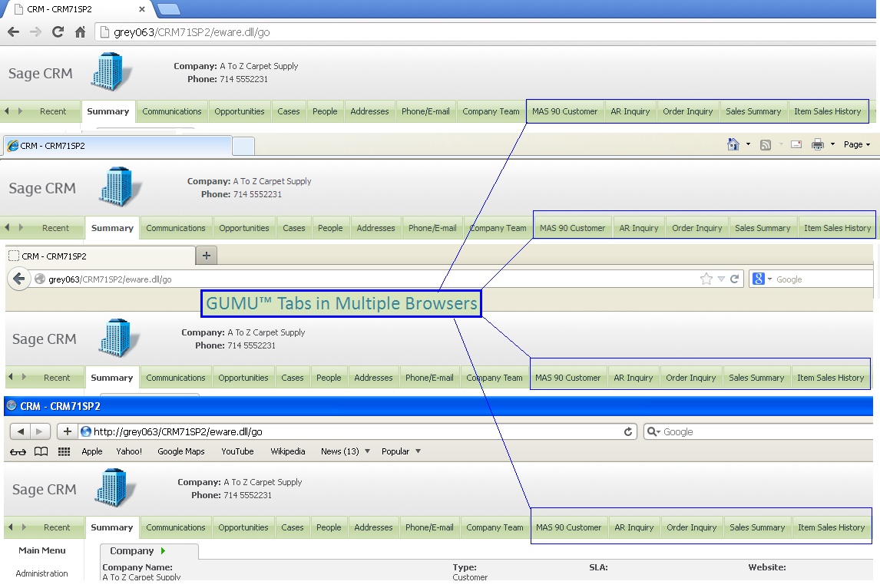The width and height of the screenshot is (880, 588).
Task: Click the read mail icon in Internet Explorer
Action: click(x=796, y=144)
